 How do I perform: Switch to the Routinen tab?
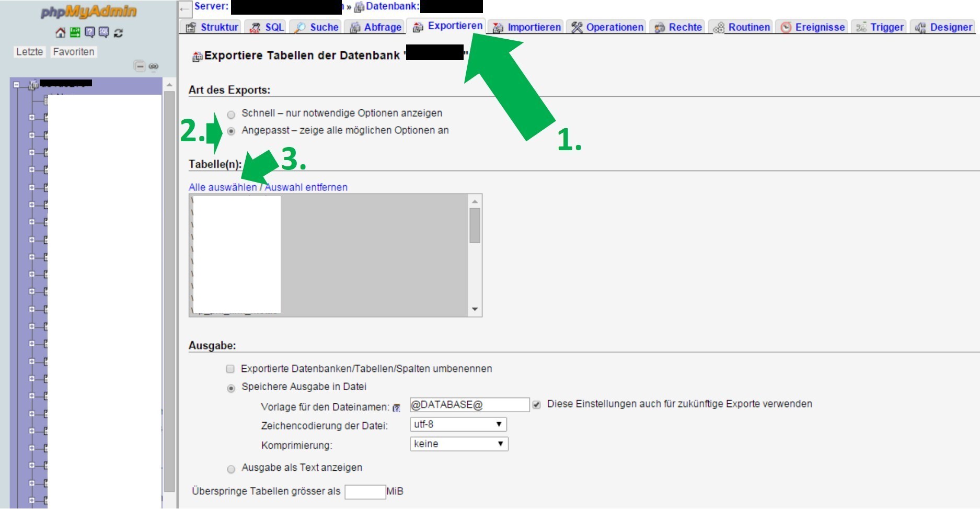[x=741, y=27]
